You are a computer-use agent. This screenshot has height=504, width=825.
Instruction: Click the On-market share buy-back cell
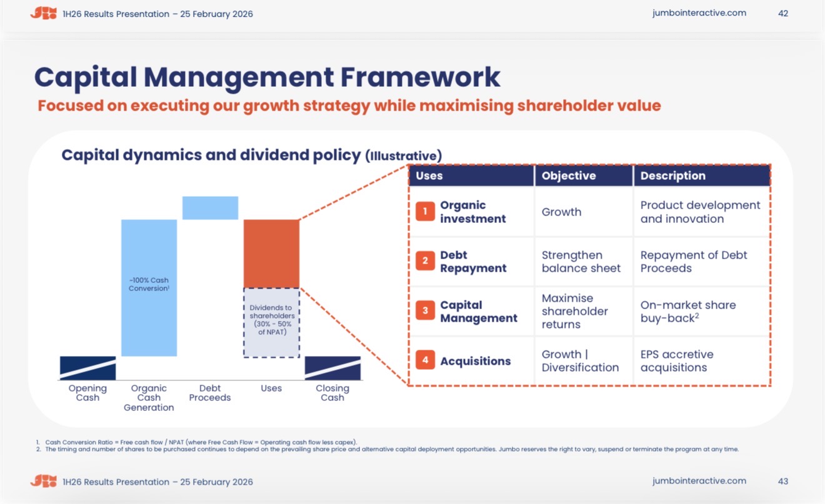click(x=702, y=311)
